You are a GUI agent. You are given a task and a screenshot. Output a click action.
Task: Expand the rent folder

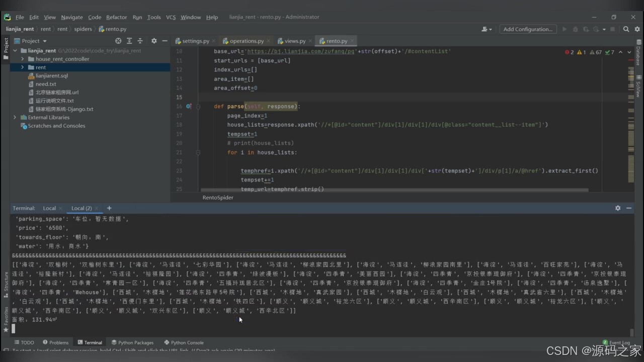coord(22,67)
